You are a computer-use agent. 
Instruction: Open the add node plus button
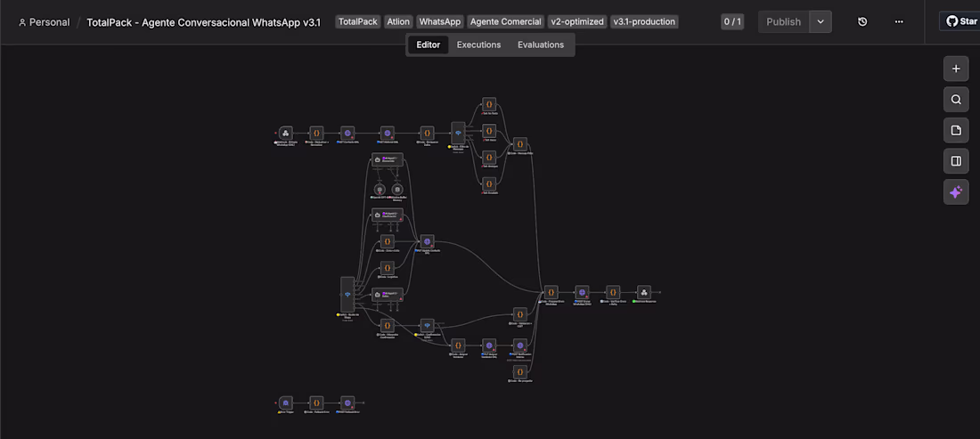tap(956, 69)
